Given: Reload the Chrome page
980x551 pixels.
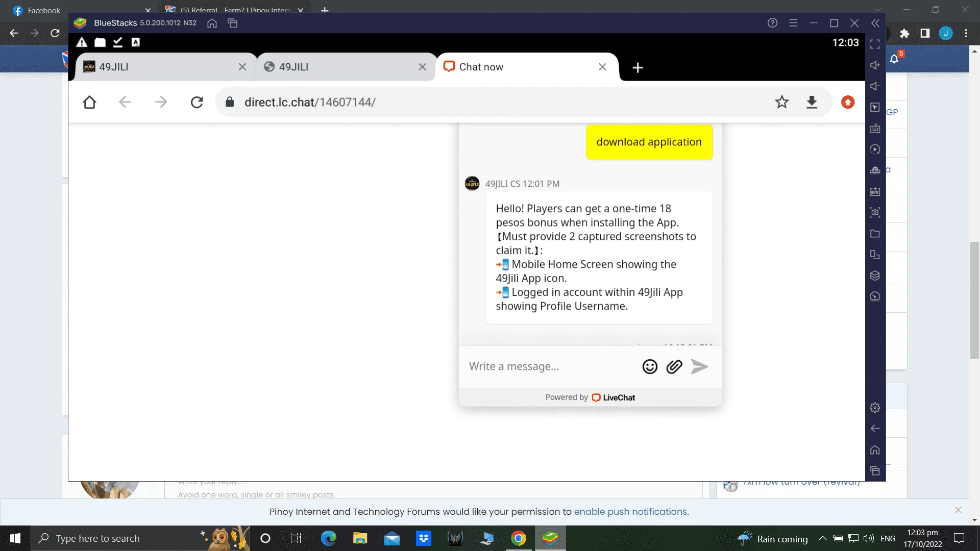Looking at the screenshot, I should [x=55, y=33].
